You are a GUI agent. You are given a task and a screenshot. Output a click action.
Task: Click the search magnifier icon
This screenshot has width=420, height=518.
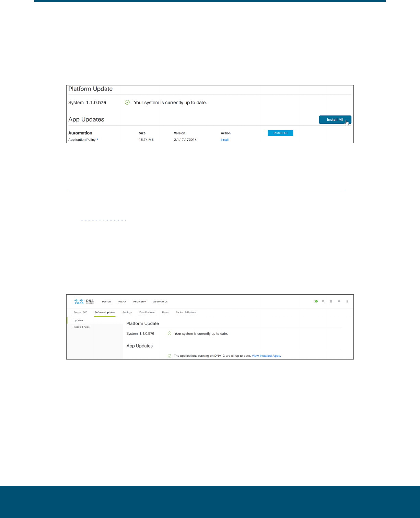tap(323, 302)
